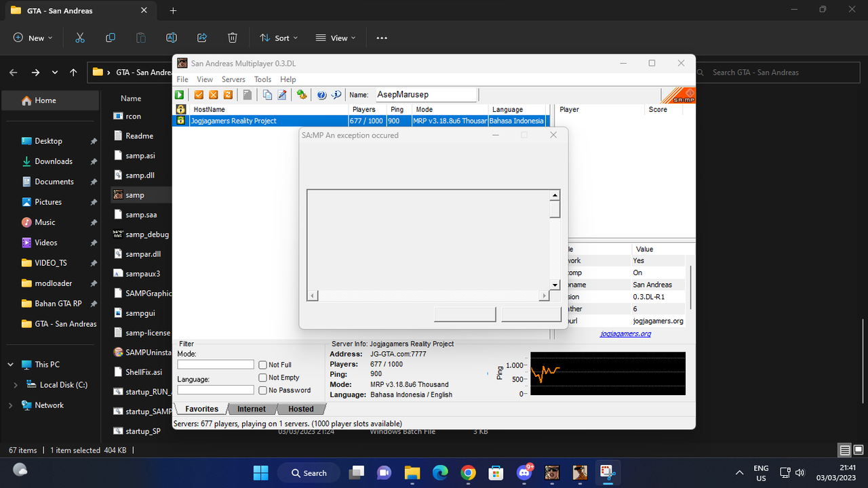Open Server Properties pencil icon
Viewport: 868px width, 488px height.
point(282,95)
